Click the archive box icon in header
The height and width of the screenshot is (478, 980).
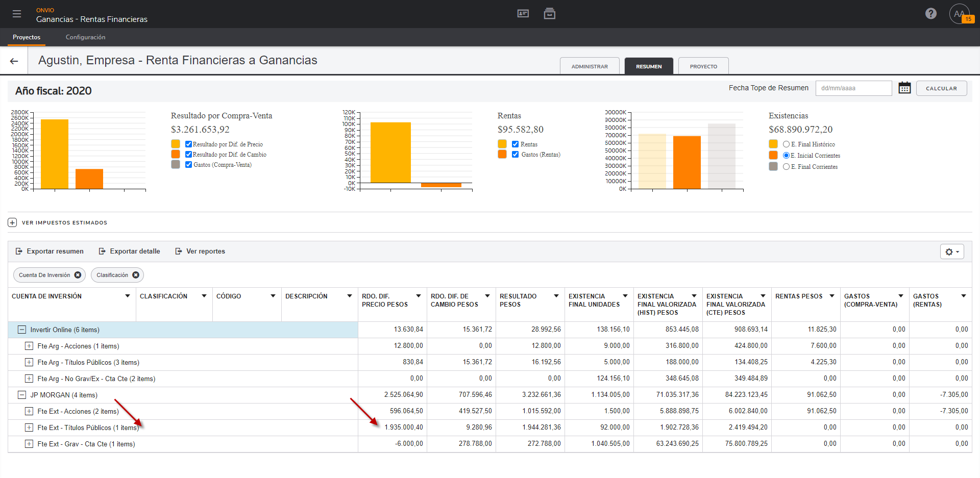click(549, 14)
